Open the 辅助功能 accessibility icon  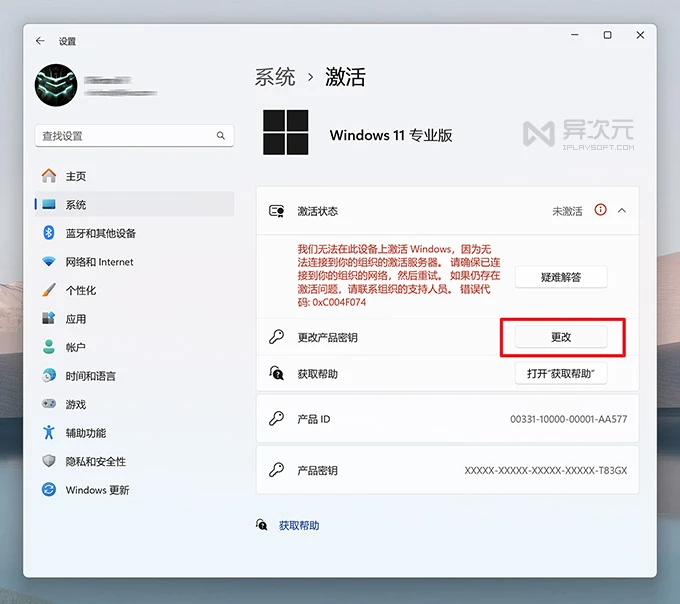tap(49, 432)
